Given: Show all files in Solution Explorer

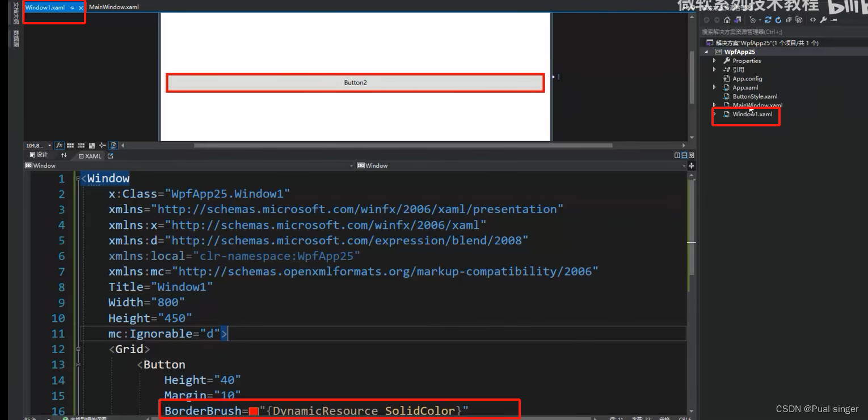Looking at the screenshot, I should coord(799,20).
